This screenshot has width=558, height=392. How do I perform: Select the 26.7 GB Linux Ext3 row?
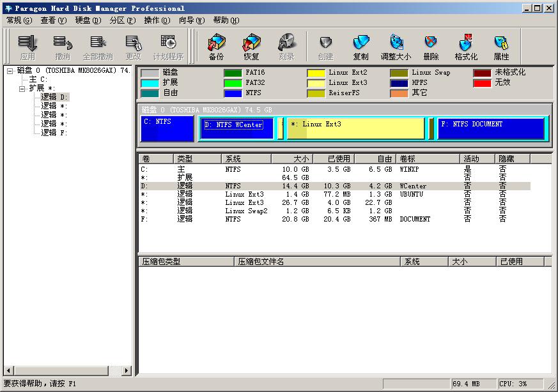(335, 202)
